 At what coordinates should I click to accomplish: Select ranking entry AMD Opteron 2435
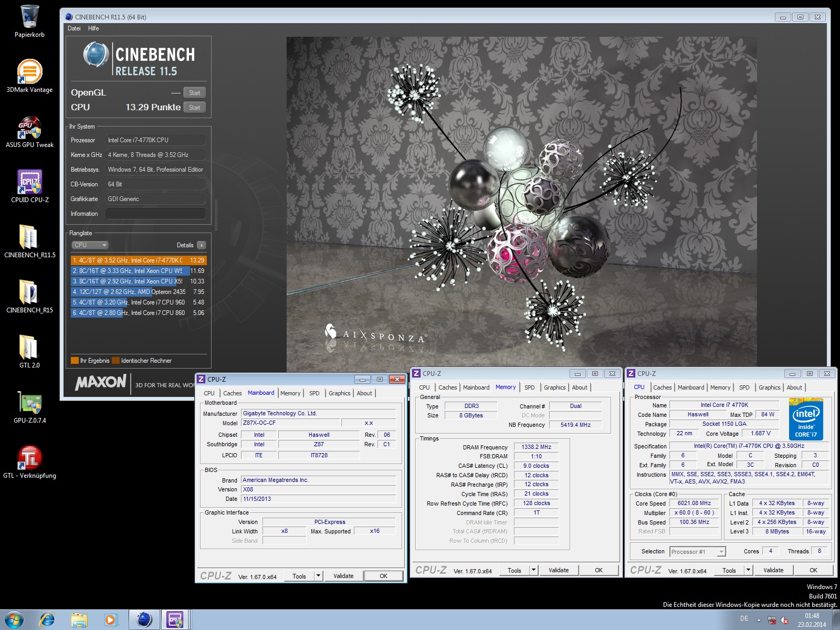[x=139, y=292]
